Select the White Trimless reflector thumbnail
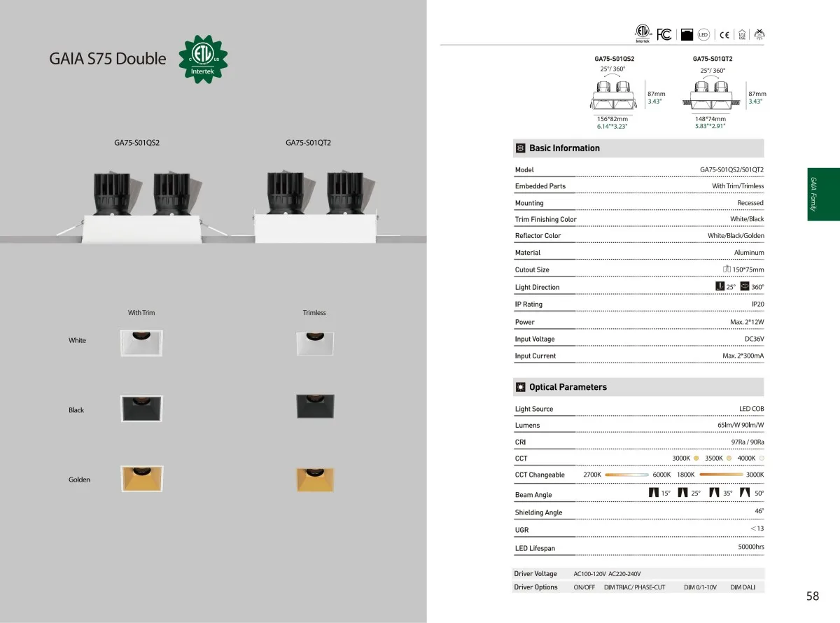 coord(314,343)
